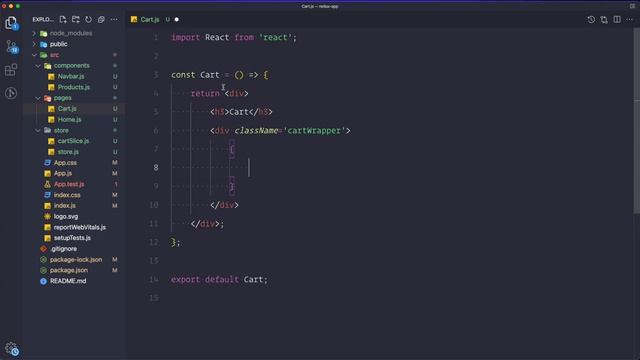Open Products.js file
This screenshot has width=640, height=360.
click(73, 87)
